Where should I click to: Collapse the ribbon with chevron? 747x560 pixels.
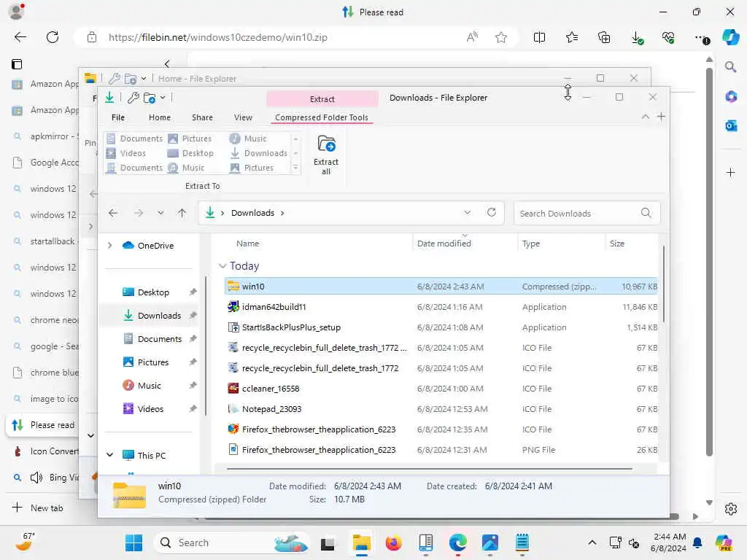click(645, 117)
